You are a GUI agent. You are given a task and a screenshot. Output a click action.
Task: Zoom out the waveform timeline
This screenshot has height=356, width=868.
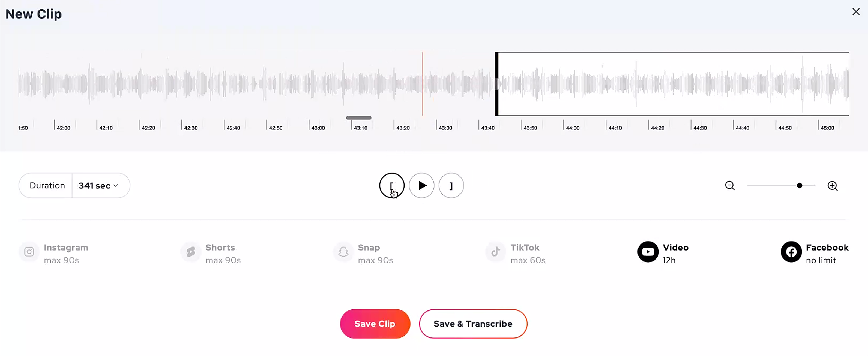tap(729, 186)
